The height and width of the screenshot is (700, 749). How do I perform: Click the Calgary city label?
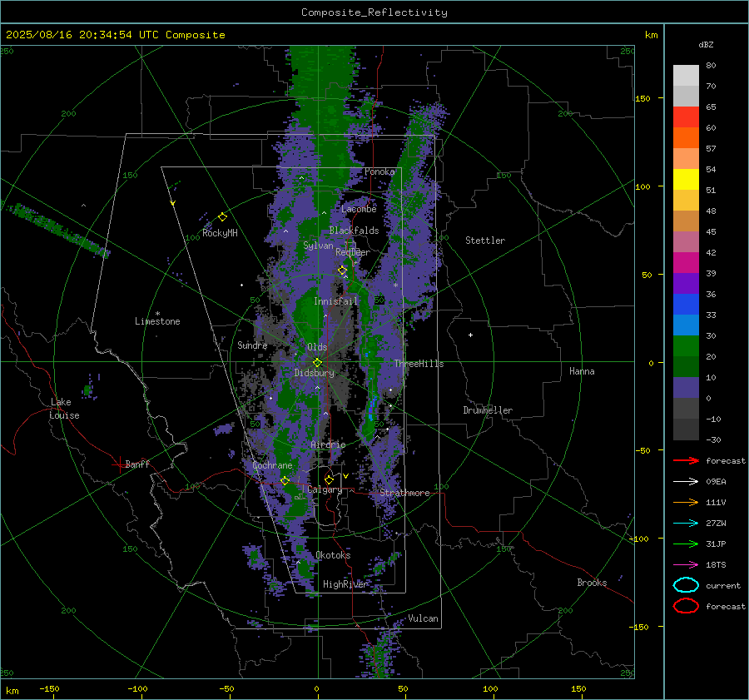pyautogui.click(x=325, y=489)
